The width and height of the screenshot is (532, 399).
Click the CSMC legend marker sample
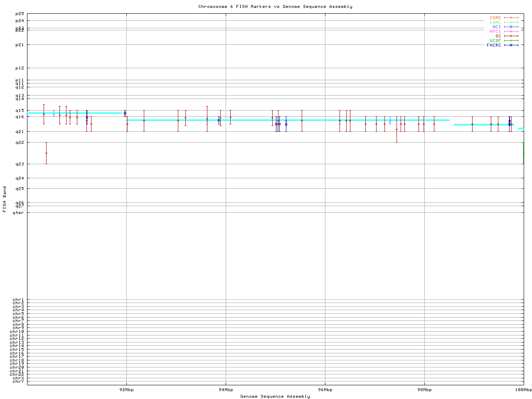click(x=511, y=18)
